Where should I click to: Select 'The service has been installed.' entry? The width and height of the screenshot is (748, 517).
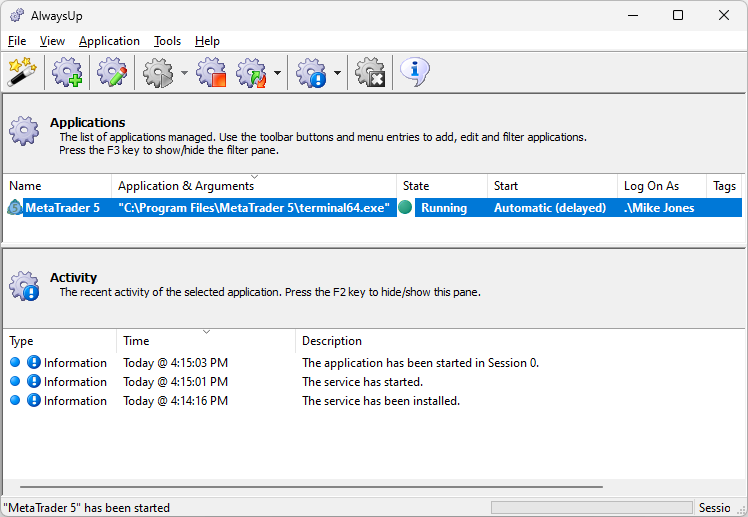(x=381, y=401)
